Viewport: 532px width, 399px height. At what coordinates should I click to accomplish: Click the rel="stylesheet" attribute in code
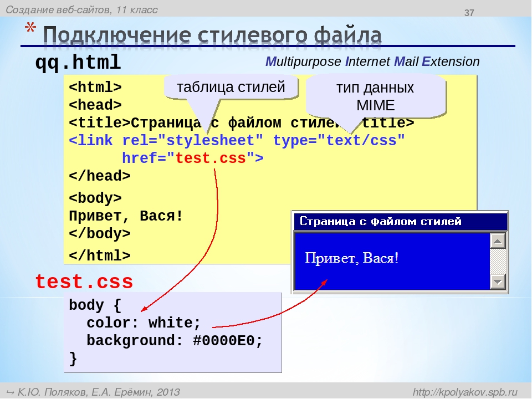pos(192,140)
